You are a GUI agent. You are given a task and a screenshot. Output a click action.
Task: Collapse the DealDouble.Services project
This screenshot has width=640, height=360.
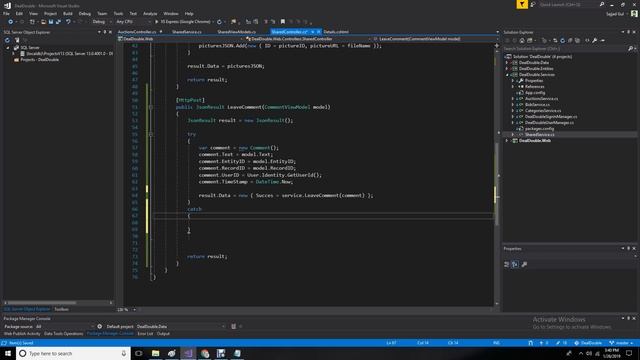(x=507, y=75)
